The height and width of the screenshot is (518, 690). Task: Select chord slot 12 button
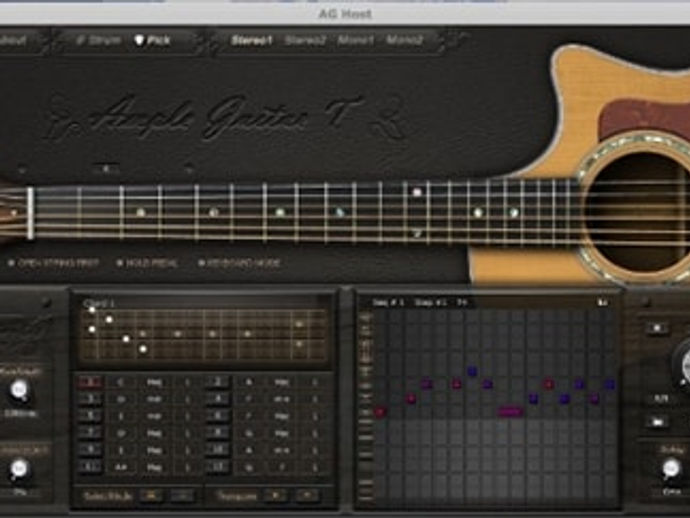pos(217,467)
